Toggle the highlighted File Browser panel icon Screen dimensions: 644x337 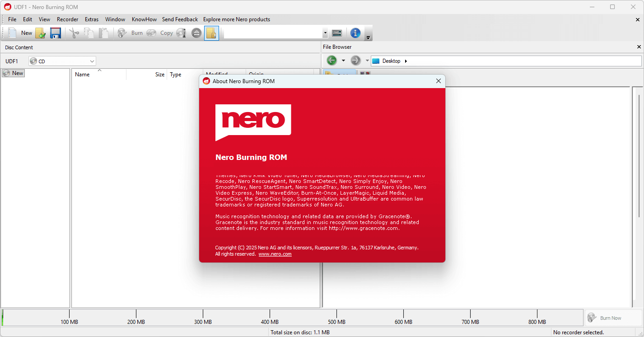[211, 33]
